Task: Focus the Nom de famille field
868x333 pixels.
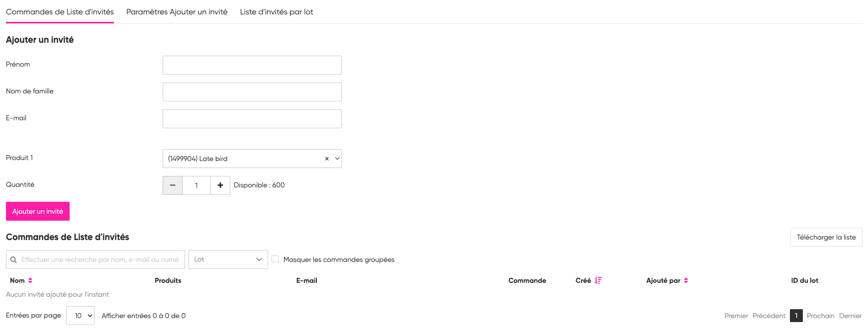Action: point(252,92)
